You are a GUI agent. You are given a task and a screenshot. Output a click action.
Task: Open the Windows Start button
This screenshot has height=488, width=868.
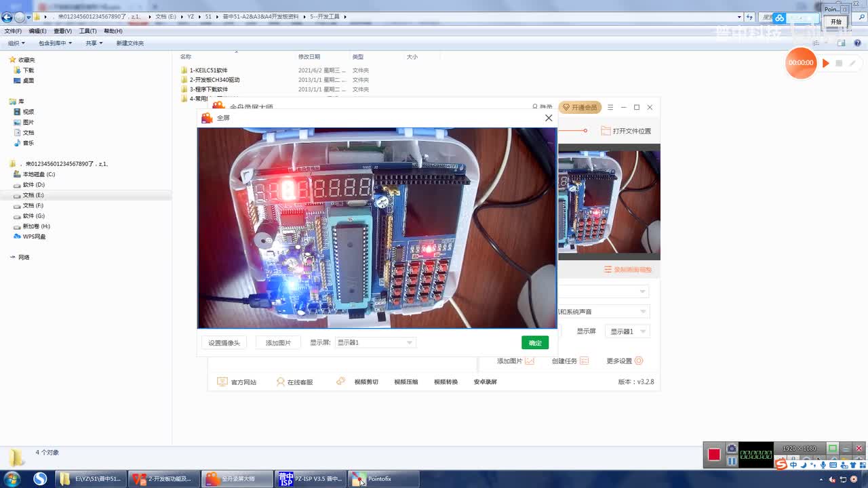coord(11,479)
